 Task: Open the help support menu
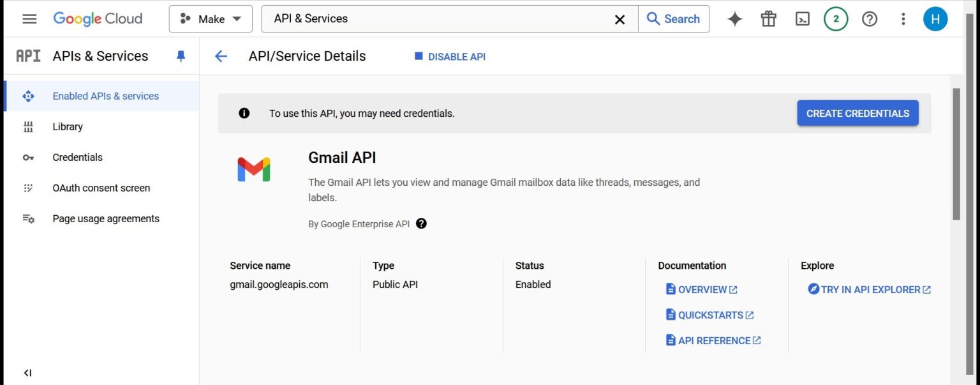point(870,19)
